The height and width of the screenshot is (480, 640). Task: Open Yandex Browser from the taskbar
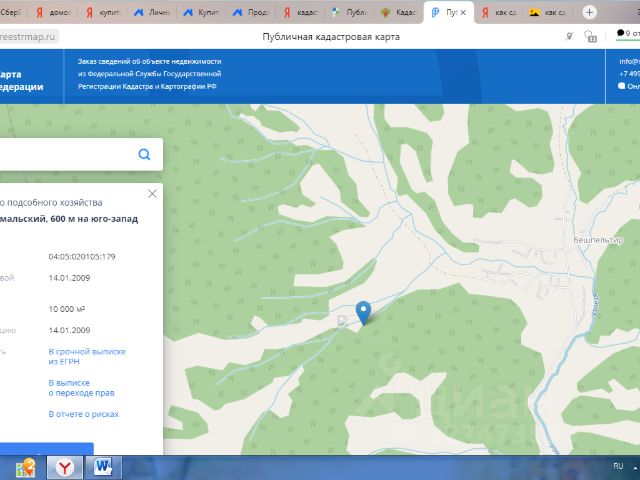click(64, 467)
